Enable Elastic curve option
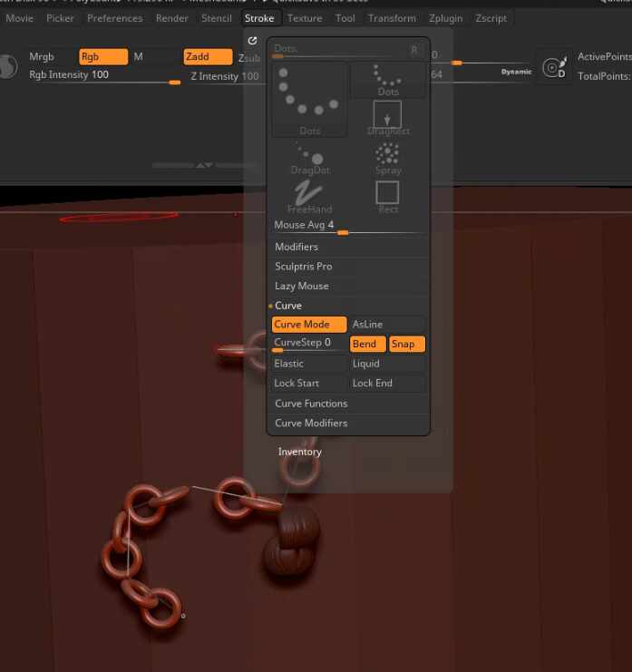Viewport: 632px width, 672px height. click(309, 364)
